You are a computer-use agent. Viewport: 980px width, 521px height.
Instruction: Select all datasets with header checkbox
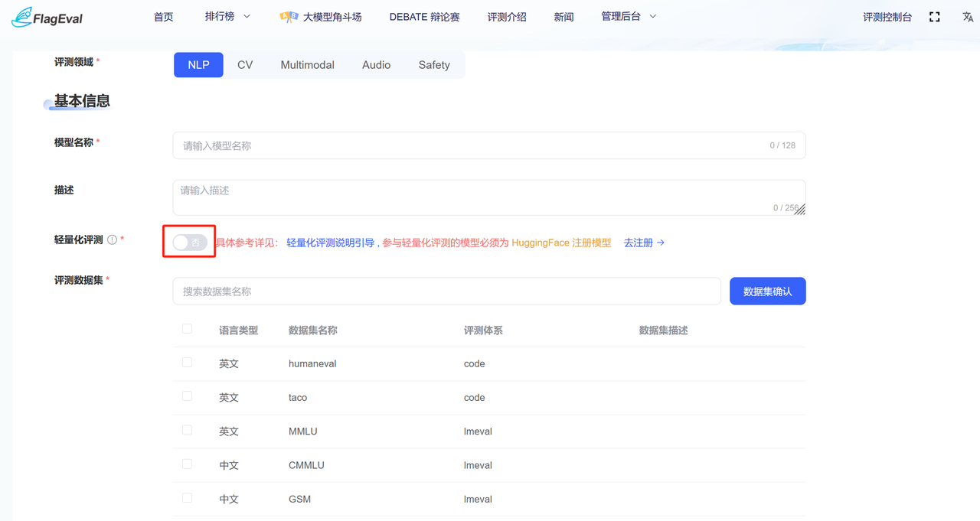click(188, 329)
